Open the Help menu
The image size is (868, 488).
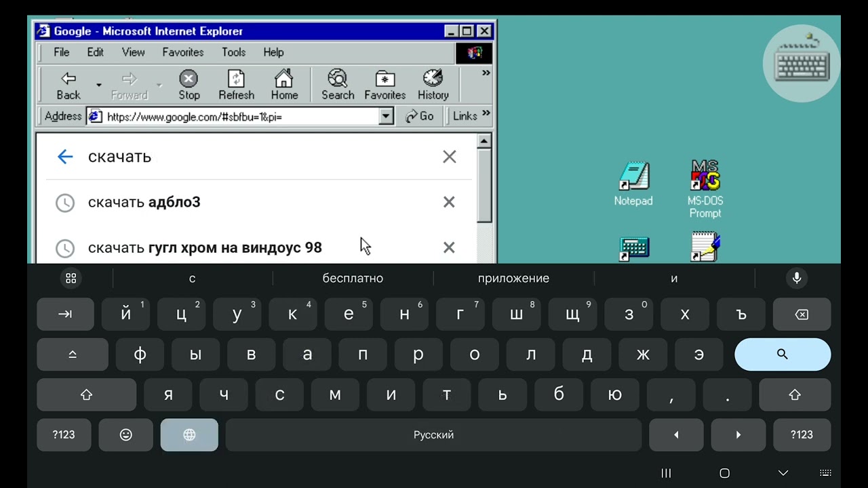click(273, 52)
